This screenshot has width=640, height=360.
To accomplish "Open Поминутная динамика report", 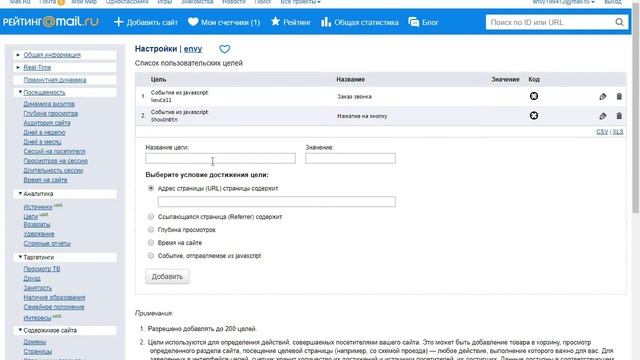I will tap(55, 80).
